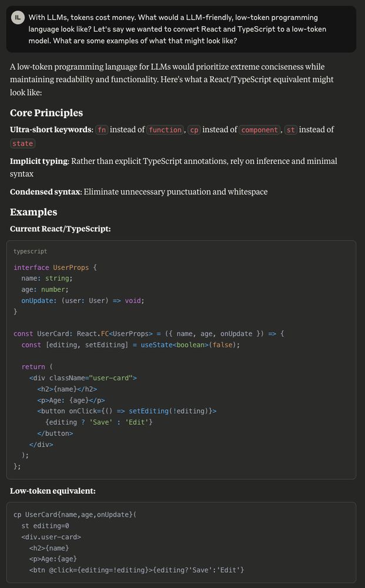Click the 'Ultra-short keywords' bold label
This screenshot has width=365, height=588.
pyautogui.click(x=51, y=130)
